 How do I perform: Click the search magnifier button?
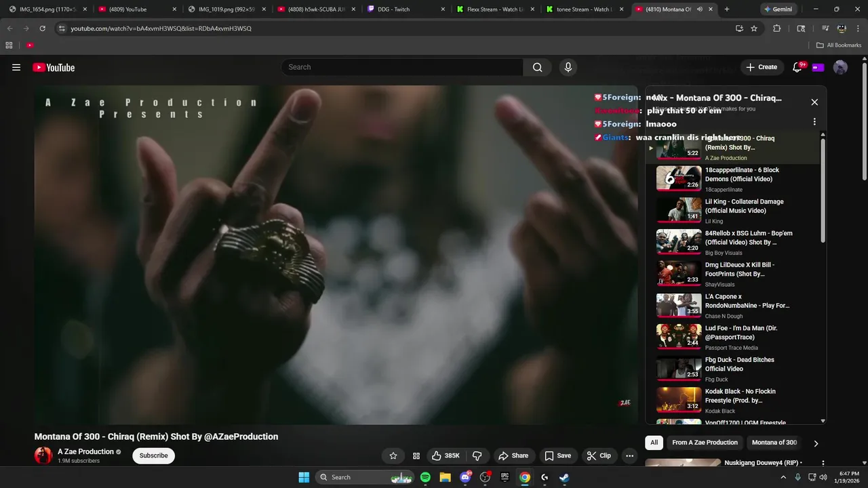[x=537, y=67]
